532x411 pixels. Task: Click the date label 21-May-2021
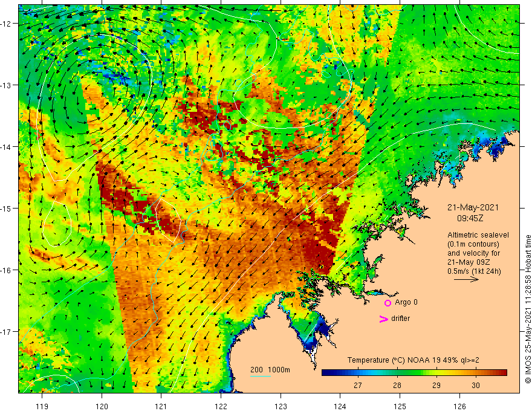click(x=473, y=207)
